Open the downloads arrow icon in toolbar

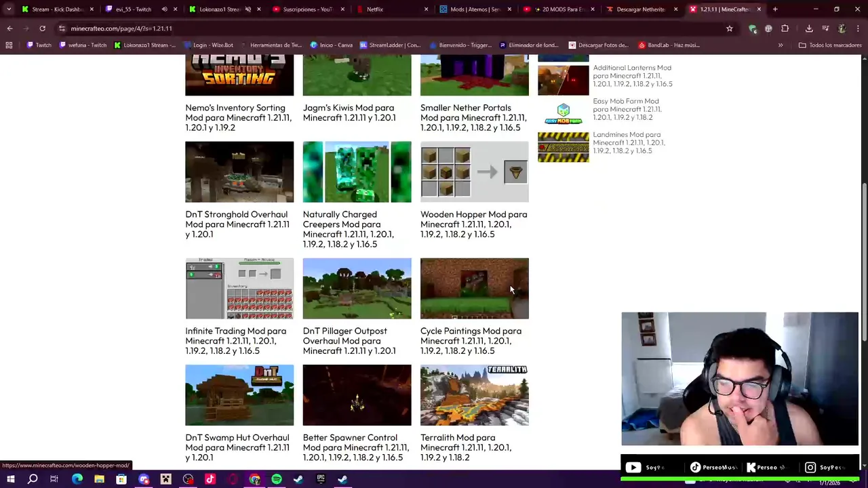click(x=809, y=28)
